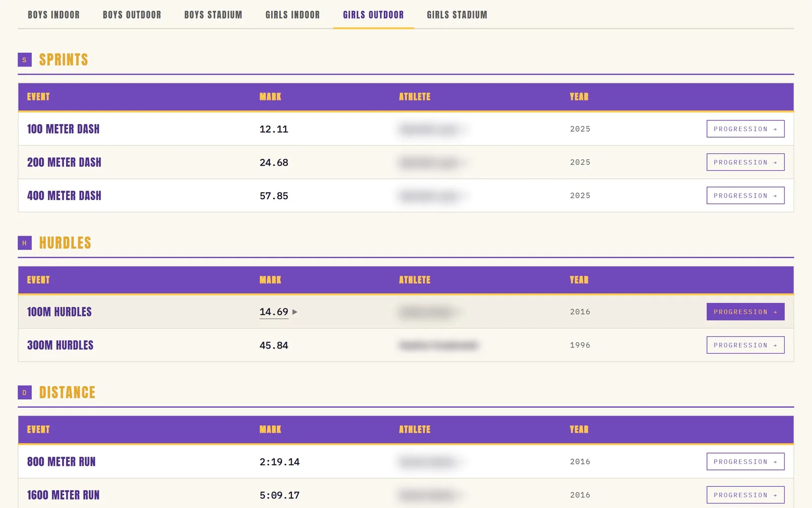View progression for 200 Meter Dash
Image resolution: width=812 pixels, height=508 pixels.
745,162
